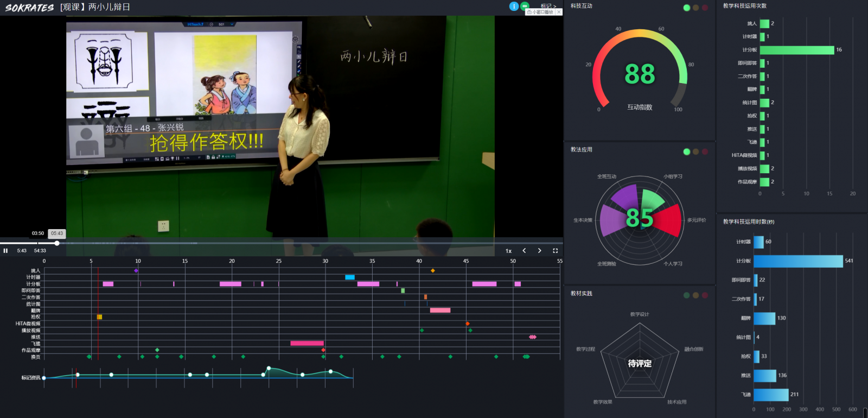Select green indicator in 科技互动 panel
This screenshot has height=418, width=868.
(x=687, y=8)
